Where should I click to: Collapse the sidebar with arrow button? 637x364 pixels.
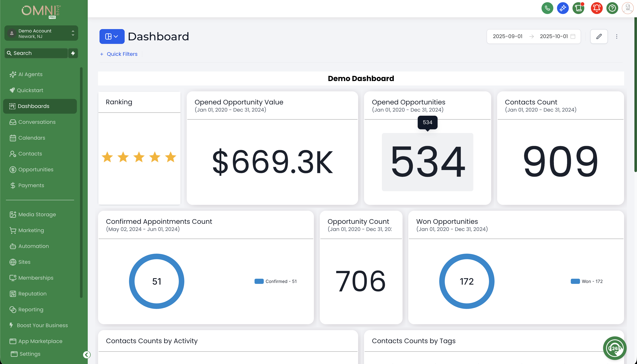pos(86,354)
